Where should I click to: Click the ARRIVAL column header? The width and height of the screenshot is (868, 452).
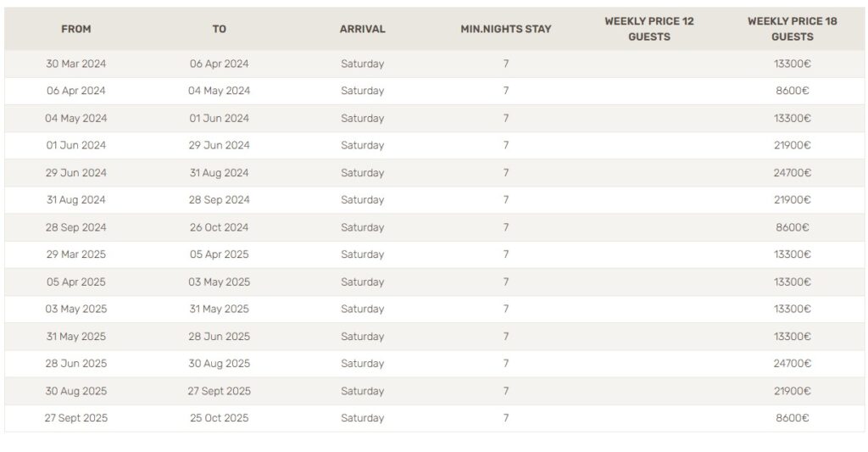[363, 29]
